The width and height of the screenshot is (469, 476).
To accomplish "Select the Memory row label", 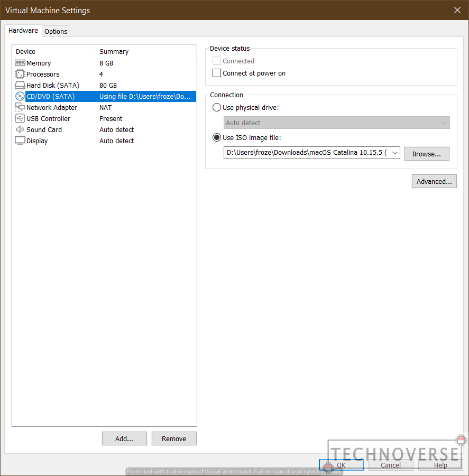I will pos(39,63).
